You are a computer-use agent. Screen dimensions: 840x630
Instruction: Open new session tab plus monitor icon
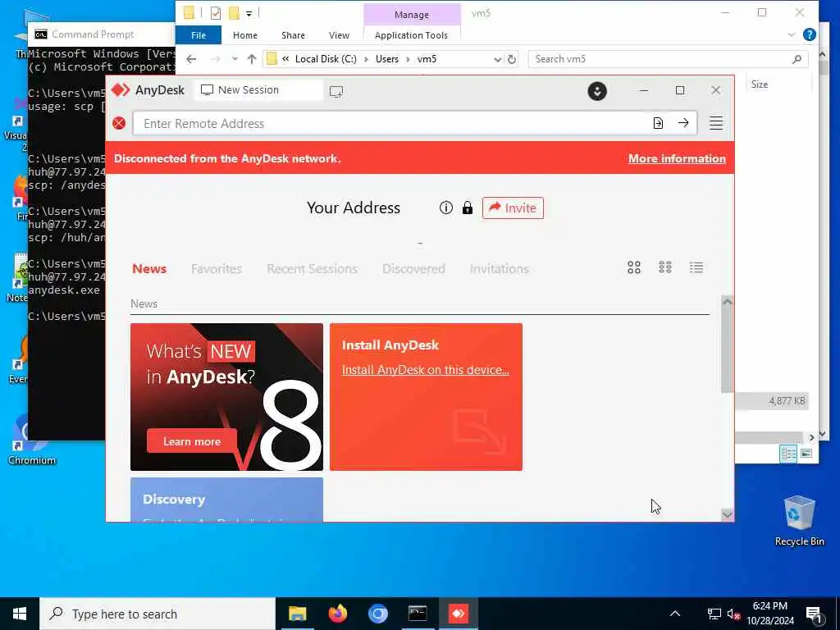pos(336,92)
